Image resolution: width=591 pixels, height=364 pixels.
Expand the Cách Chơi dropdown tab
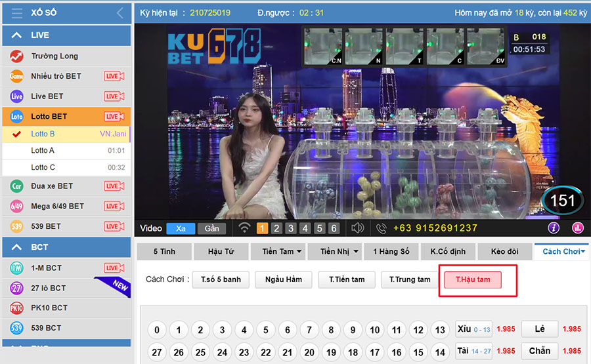563,252
